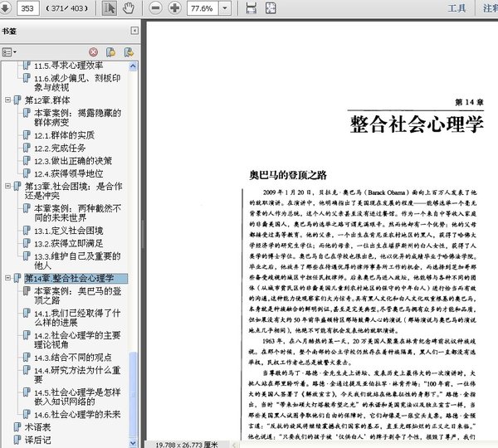Open the zoom level dropdown arrow

(x=225, y=8)
